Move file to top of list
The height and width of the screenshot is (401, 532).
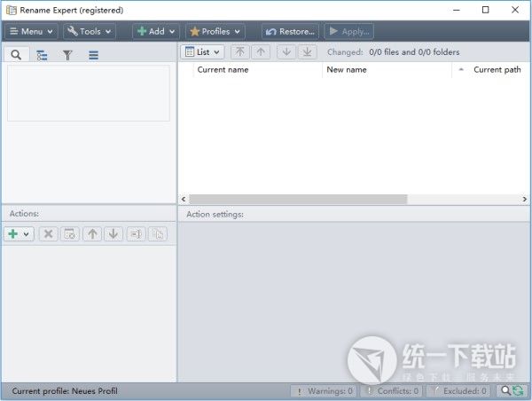[x=240, y=52]
